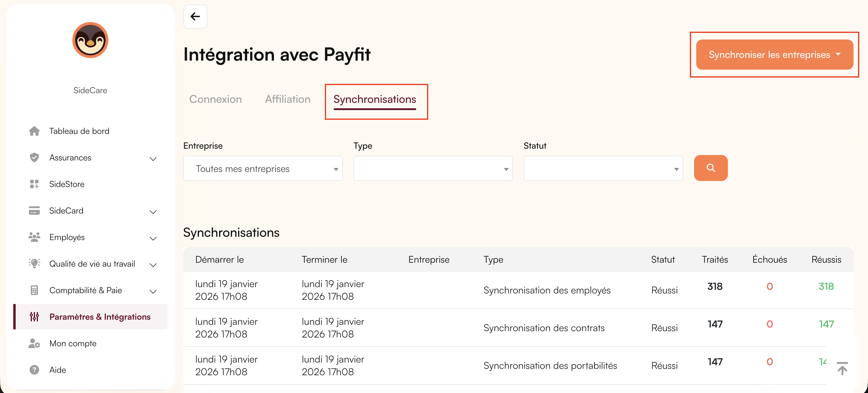The image size is (868, 393).
Task: Click the Réussis column header
Action: 826,259
